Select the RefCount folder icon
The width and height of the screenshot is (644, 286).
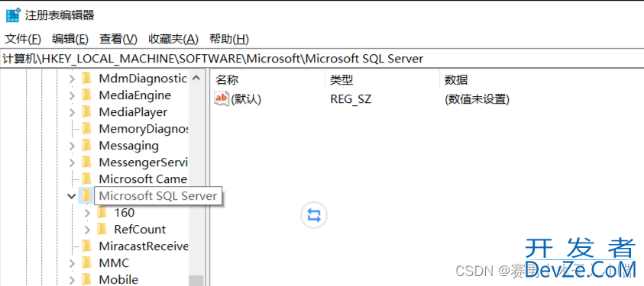[102, 230]
